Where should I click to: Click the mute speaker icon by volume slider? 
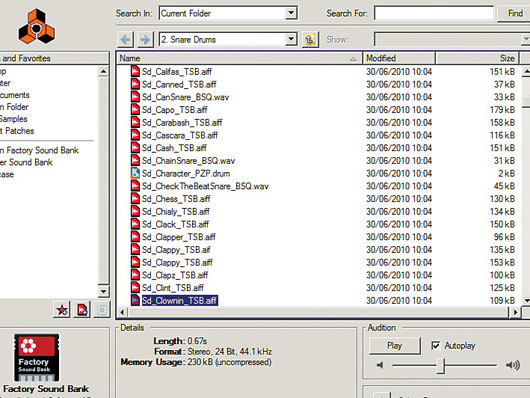pyautogui.click(x=380, y=365)
